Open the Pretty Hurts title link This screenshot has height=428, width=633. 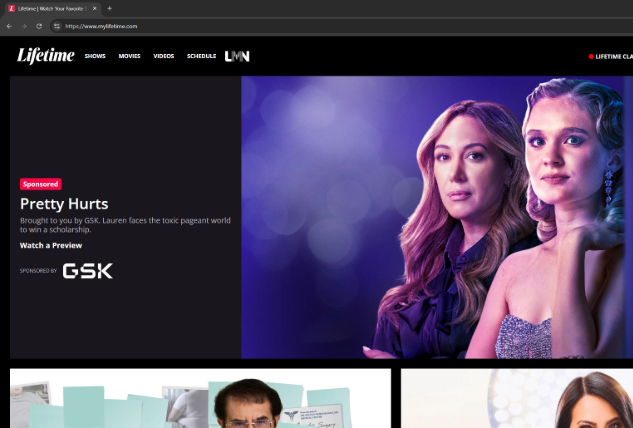pos(64,204)
